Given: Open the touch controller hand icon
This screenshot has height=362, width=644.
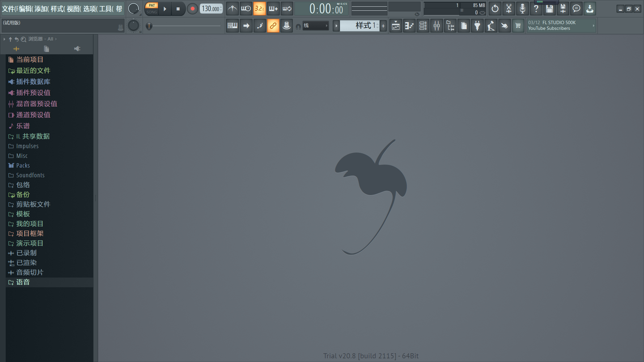Looking at the screenshot, I should pos(504,25).
